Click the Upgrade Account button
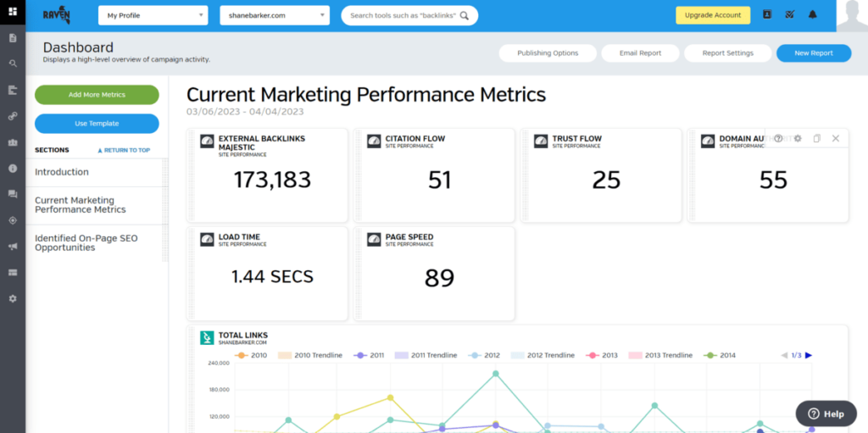868x433 pixels. click(713, 15)
